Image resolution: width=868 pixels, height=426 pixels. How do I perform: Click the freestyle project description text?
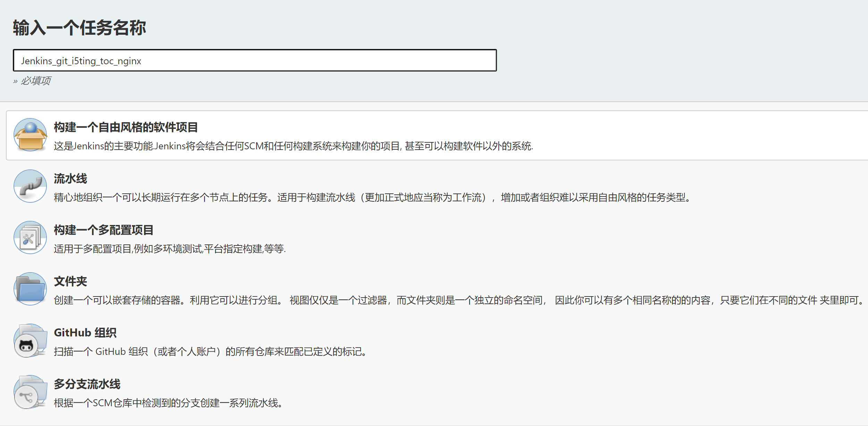coord(293,146)
